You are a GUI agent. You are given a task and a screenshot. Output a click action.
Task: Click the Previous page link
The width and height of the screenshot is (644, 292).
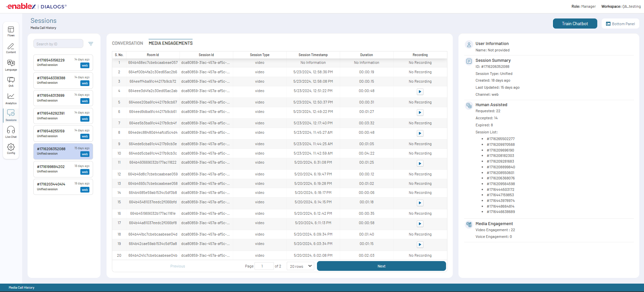pos(178,266)
